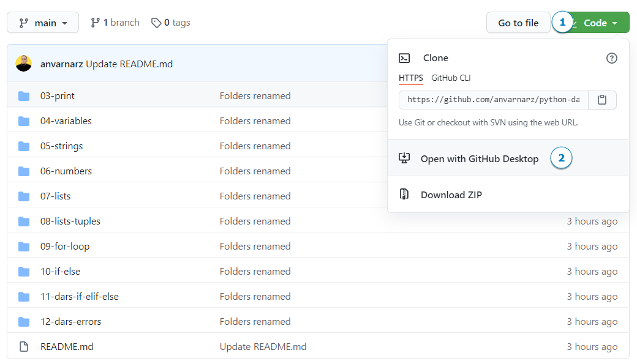Open the 11-dars-if-elif-else folder
Viewport: 637px width, 364px height.
pos(80,297)
